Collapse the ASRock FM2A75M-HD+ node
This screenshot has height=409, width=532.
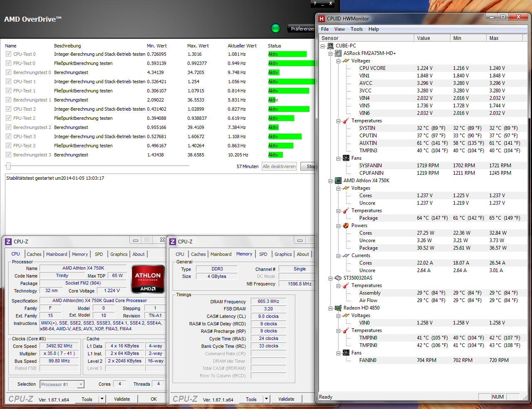click(x=331, y=53)
